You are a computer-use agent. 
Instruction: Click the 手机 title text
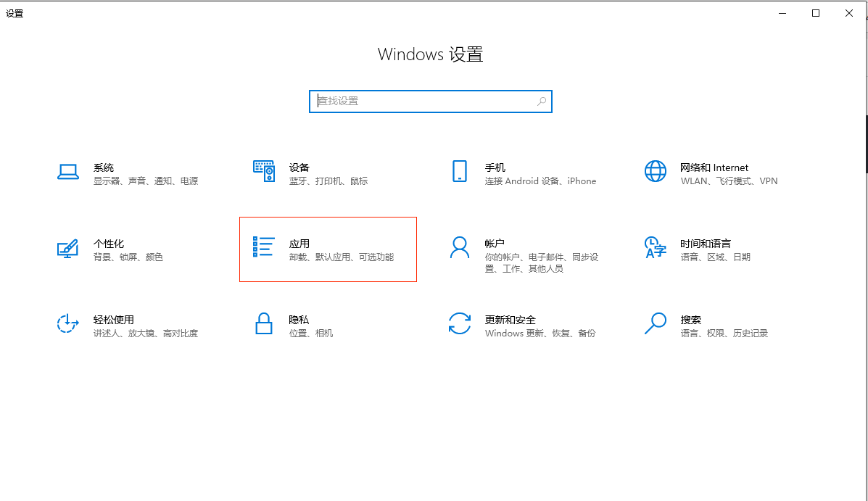(495, 167)
